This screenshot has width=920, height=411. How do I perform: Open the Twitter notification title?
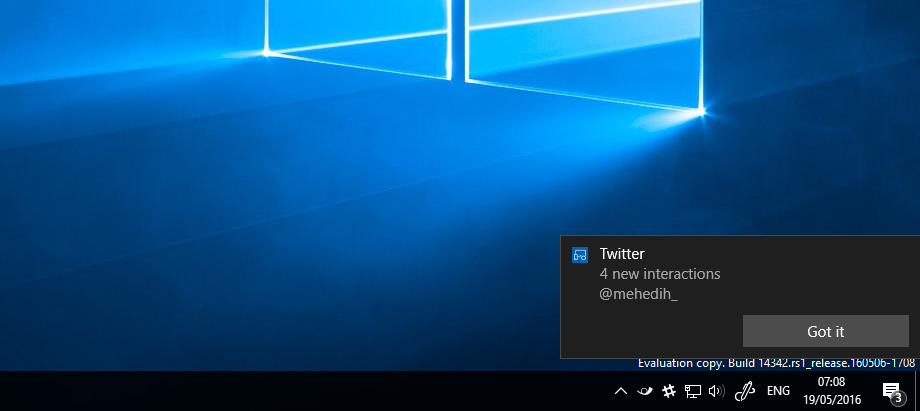point(622,254)
